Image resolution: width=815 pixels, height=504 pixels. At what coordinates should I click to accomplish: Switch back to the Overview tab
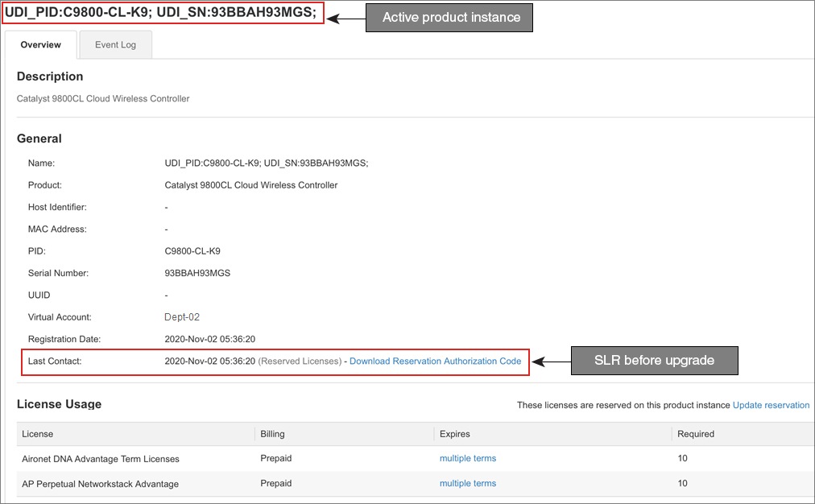[x=40, y=45]
